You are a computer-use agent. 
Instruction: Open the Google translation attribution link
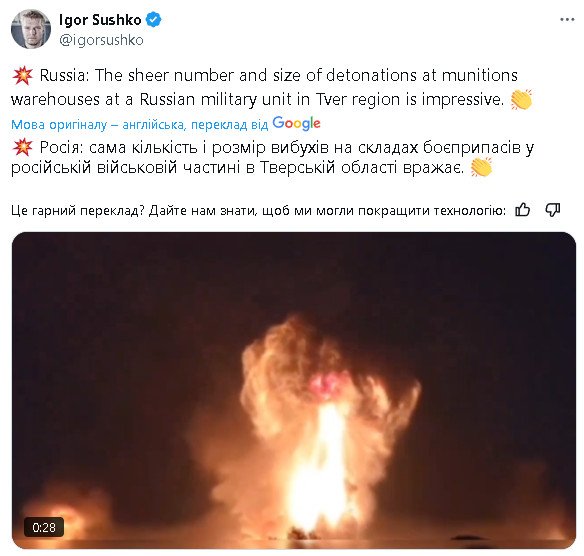166,124
